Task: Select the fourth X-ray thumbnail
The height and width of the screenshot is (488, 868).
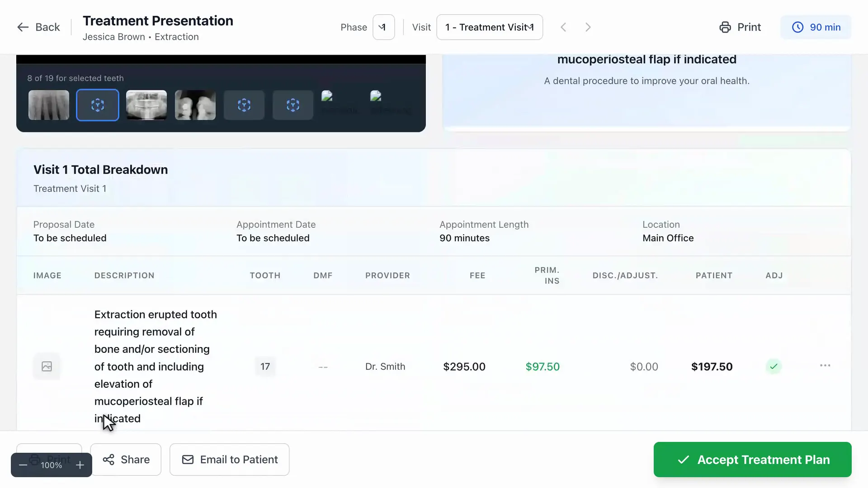Action: point(195,105)
